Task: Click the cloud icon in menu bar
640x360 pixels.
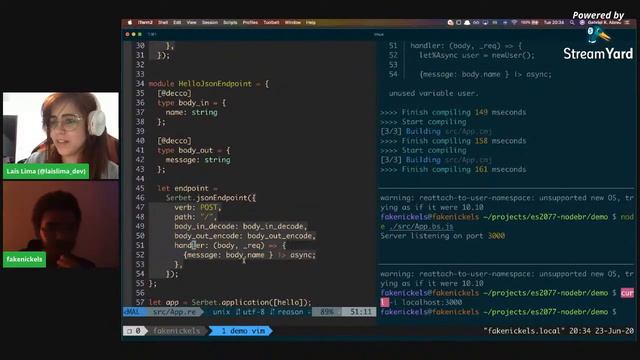Action: [x=467, y=22]
